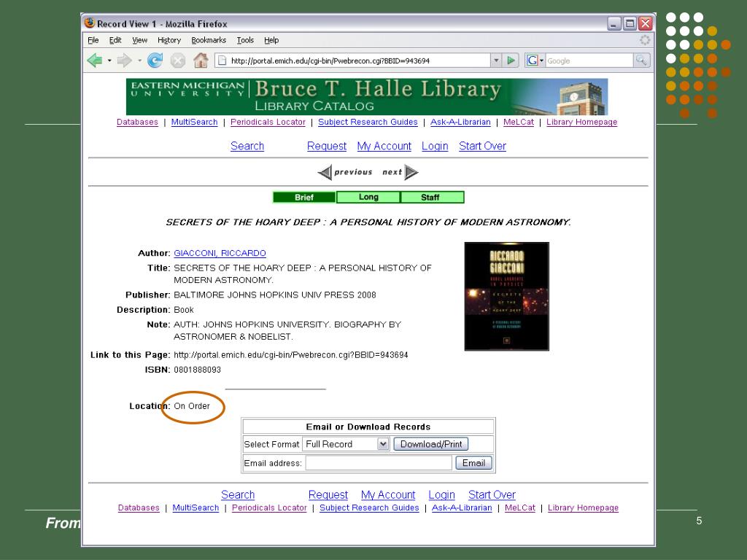Viewport: 747px width, 560px height.
Task: Open the top Subject Research Guides link
Action: tap(368, 122)
